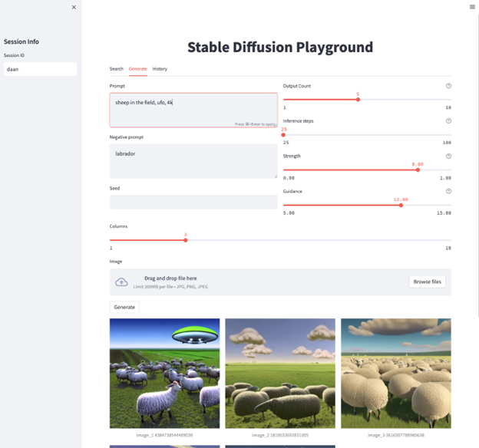Click the Guidance slider handle
This screenshot has height=448, width=479.
(401, 206)
